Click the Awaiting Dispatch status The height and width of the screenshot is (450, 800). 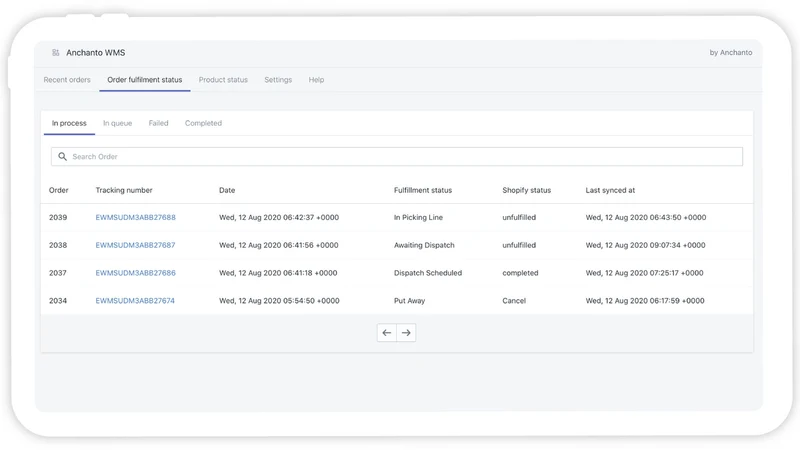[424, 245]
